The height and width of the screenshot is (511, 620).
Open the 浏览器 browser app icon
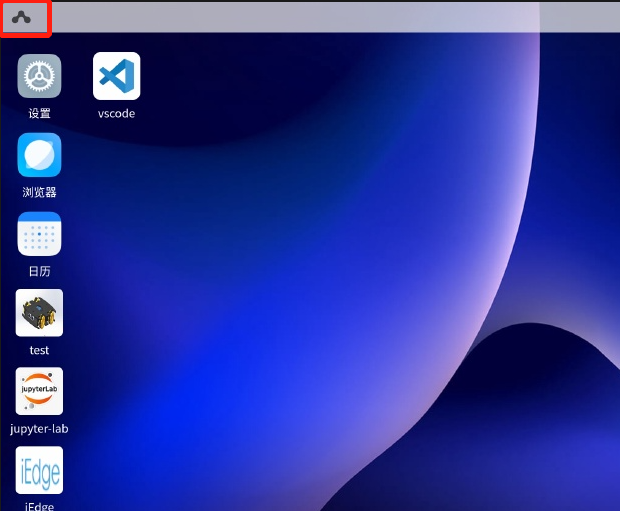point(39,155)
